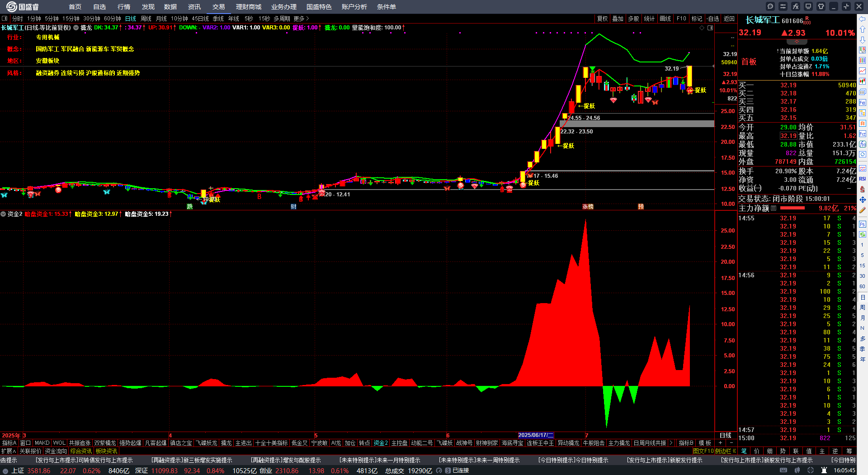Toggle 复权 price adjustment
This screenshot has width=868, height=475.
tap(603, 19)
